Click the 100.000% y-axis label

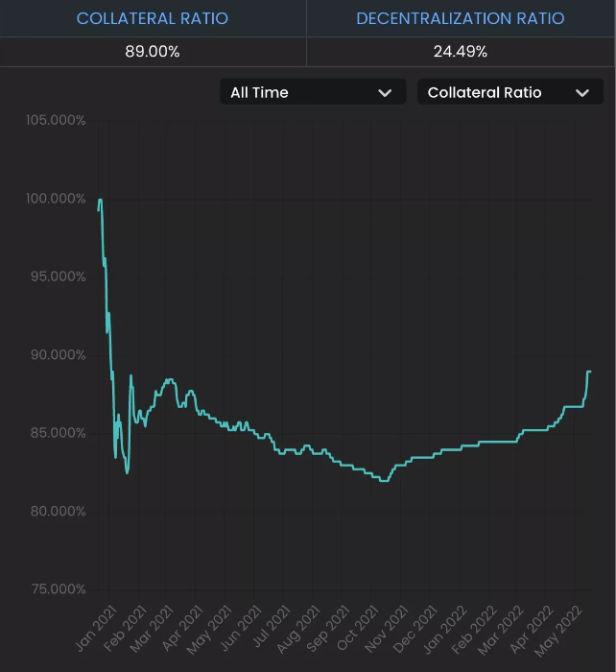56,199
